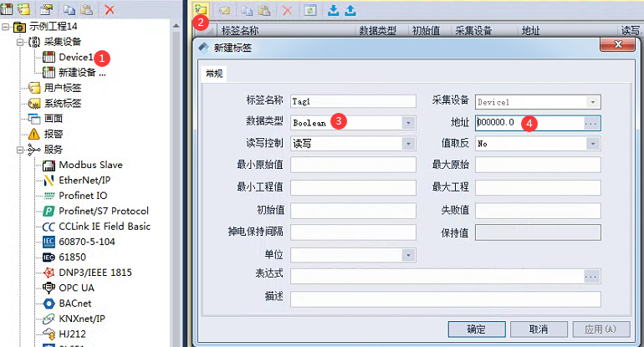Close the 新建标签 dialog
This screenshot has height=347, width=644.
[x=618, y=44]
